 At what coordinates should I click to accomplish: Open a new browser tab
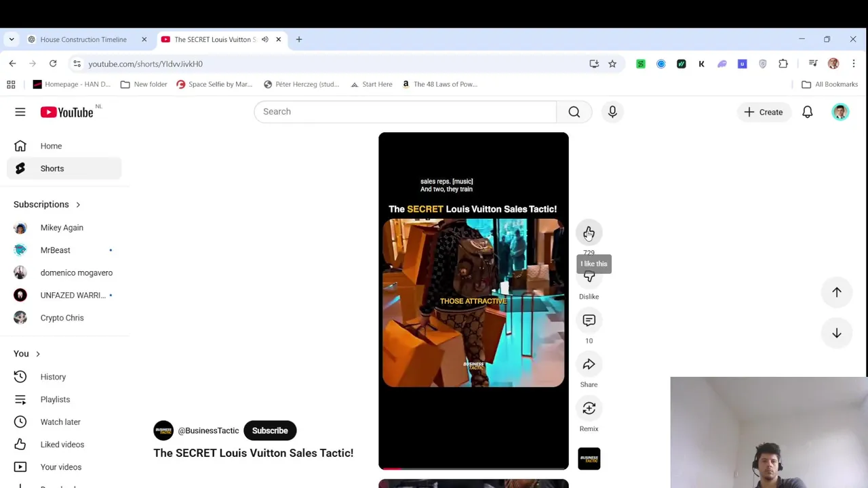coord(299,39)
